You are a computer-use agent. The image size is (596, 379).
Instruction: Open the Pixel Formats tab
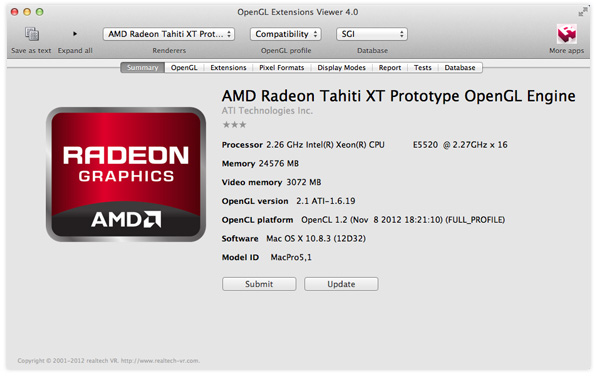[282, 68]
